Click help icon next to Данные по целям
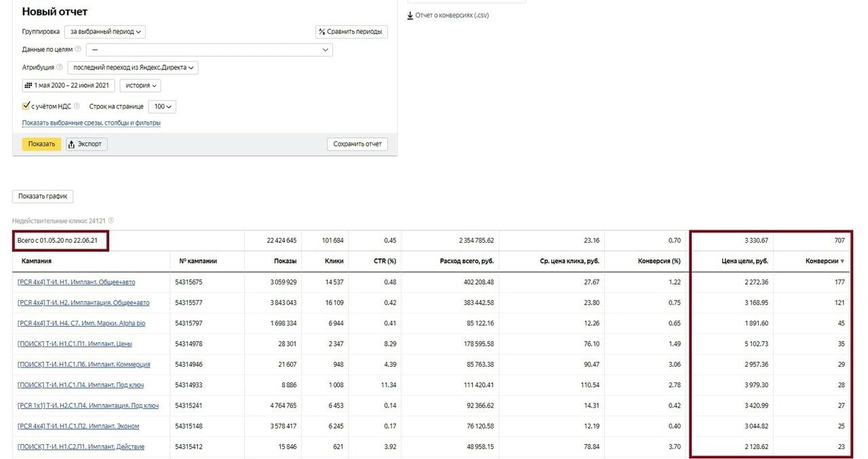Image resolution: width=868 pixels, height=459 pixels. click(78, 49)
